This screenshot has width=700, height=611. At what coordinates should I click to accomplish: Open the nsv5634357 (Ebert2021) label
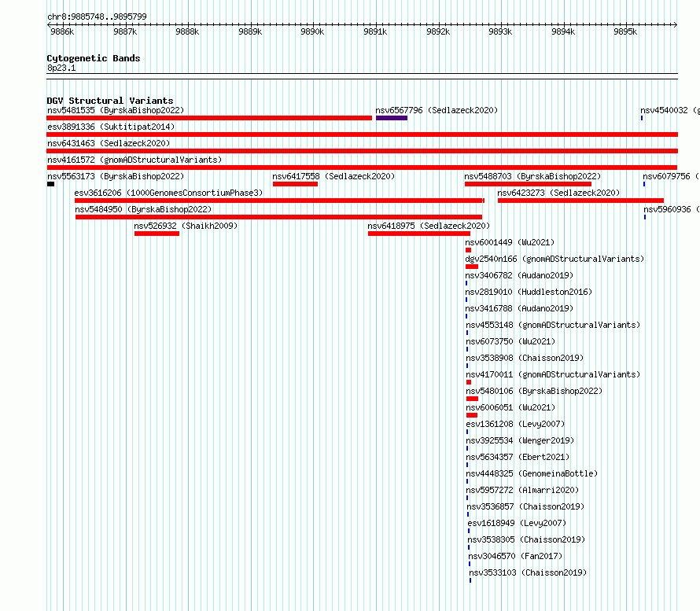(x=518, y=457)
